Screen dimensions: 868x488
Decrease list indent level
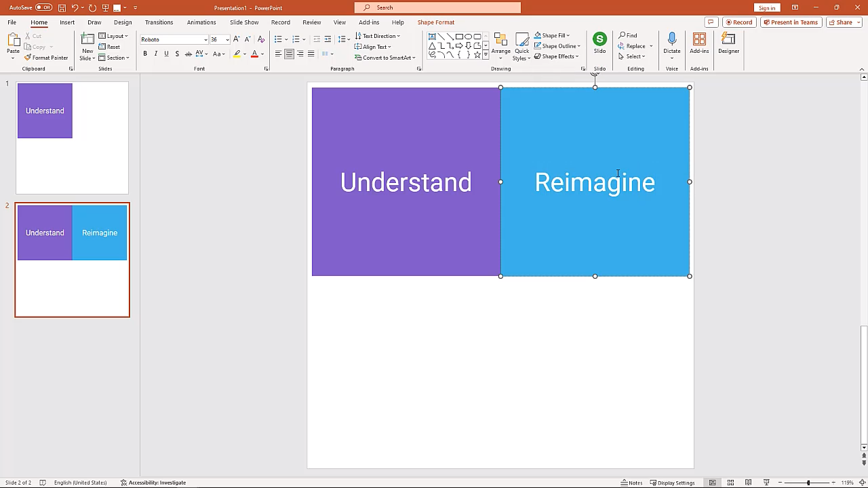(317, 39)
